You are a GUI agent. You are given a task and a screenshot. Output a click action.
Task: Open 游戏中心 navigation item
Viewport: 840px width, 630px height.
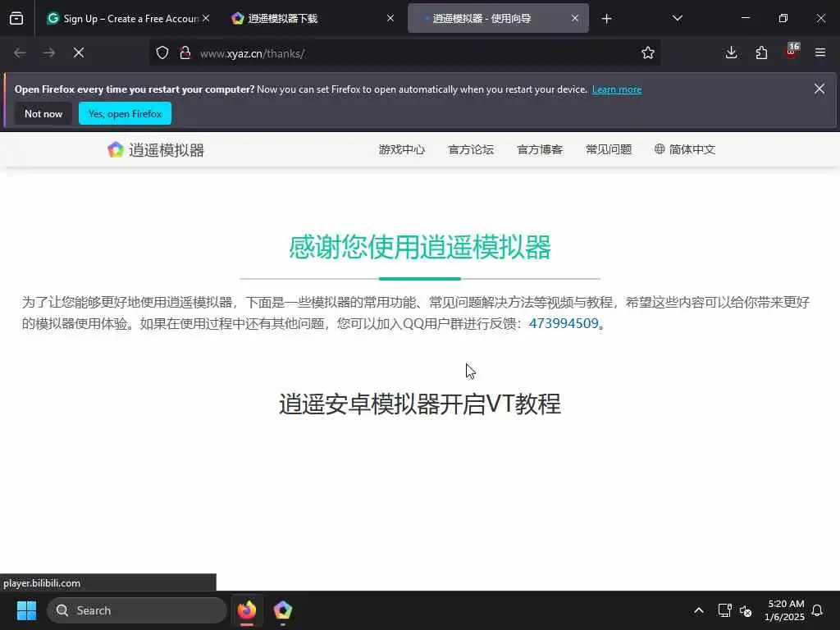tap(402, 149)
